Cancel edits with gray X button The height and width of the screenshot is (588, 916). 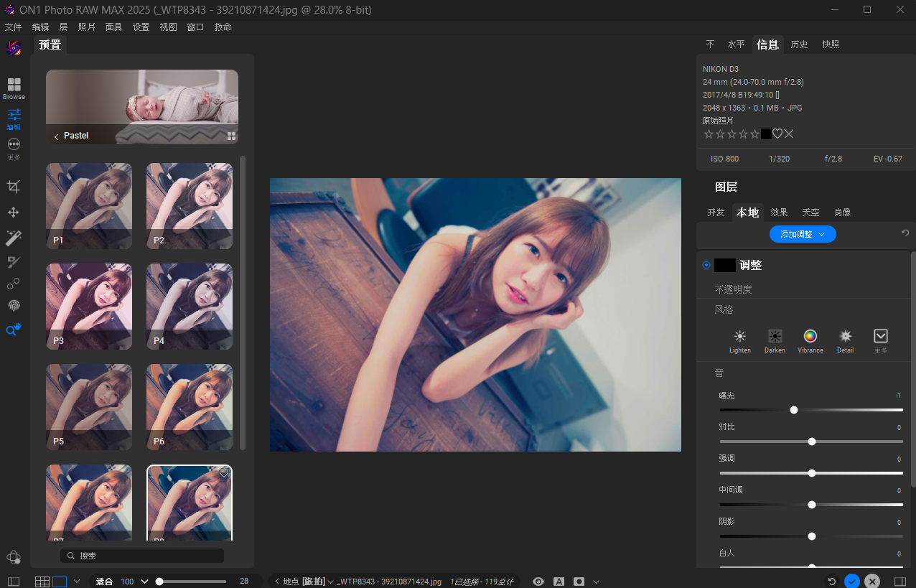coord(872,582)
